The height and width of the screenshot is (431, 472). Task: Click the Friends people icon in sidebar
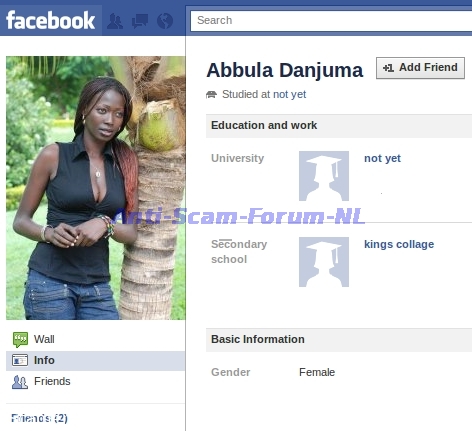point(20,382)
